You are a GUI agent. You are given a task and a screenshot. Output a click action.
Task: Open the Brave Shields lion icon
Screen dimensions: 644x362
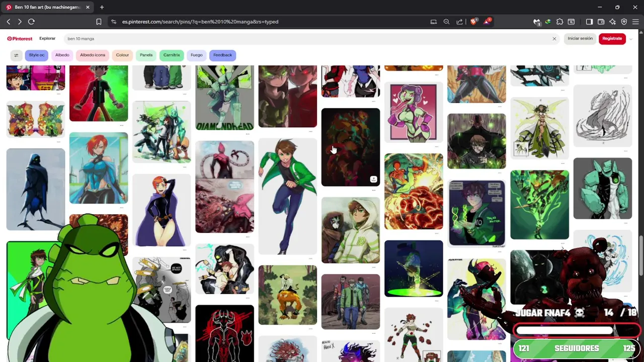tap(473, 22)
